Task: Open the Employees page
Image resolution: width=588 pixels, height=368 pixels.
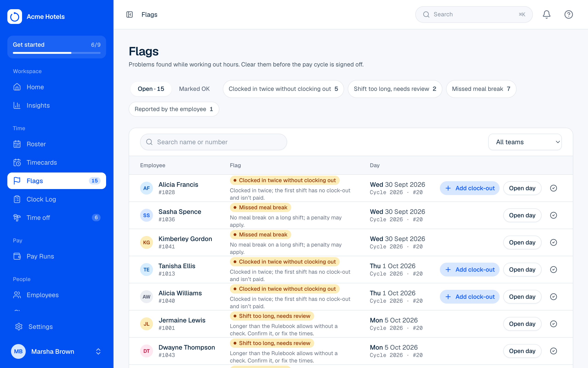Action: pos(57,295)
